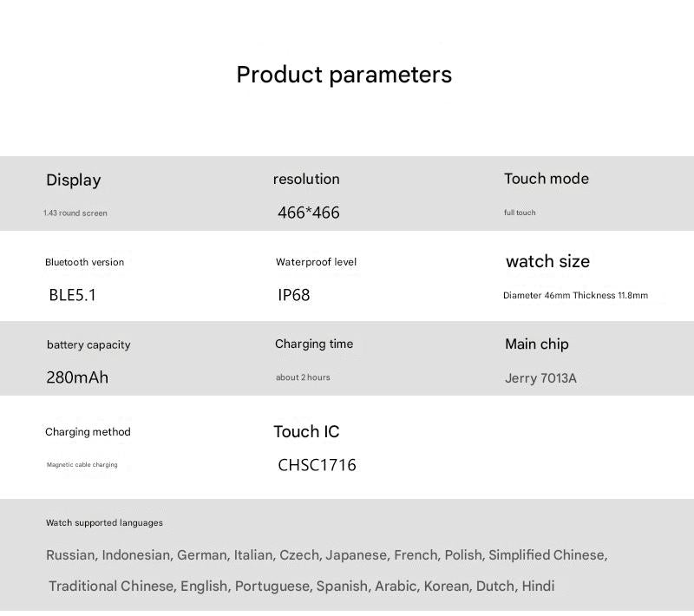The height and width of the screenshot is (616, 694).
Task: Click the Touch mode label
Action: pos(547,179)
